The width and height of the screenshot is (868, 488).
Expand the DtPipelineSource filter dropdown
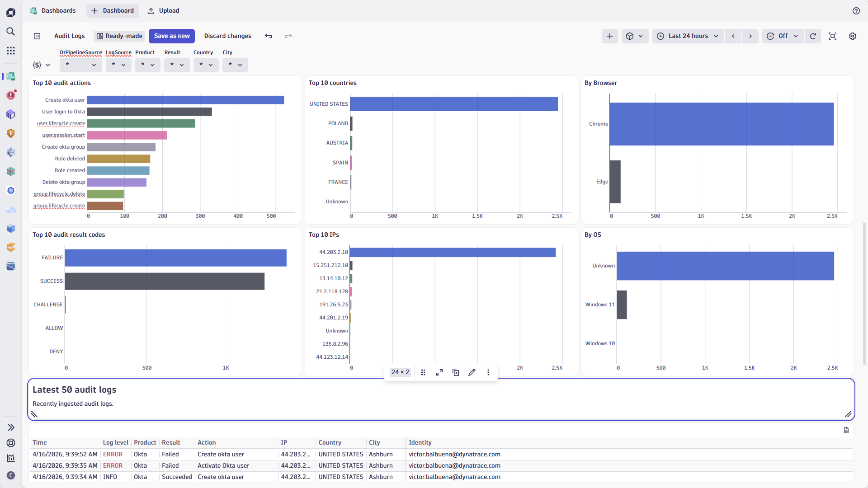[80, 65]
